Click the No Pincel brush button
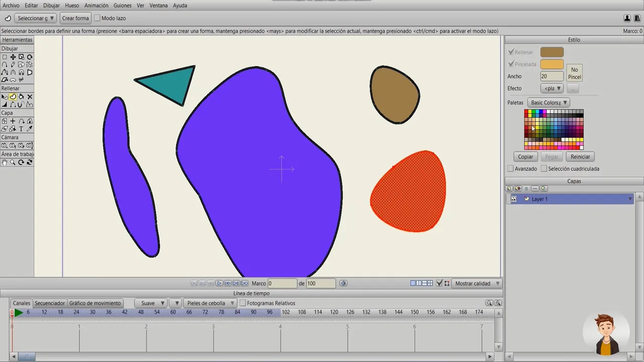This screenshot has width=644, height=362. click(574, 73)
